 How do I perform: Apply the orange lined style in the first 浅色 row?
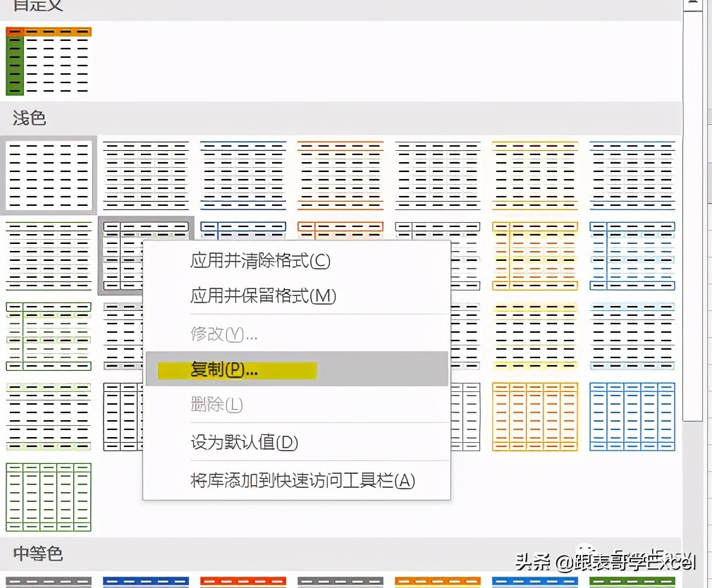pos(340,176)
